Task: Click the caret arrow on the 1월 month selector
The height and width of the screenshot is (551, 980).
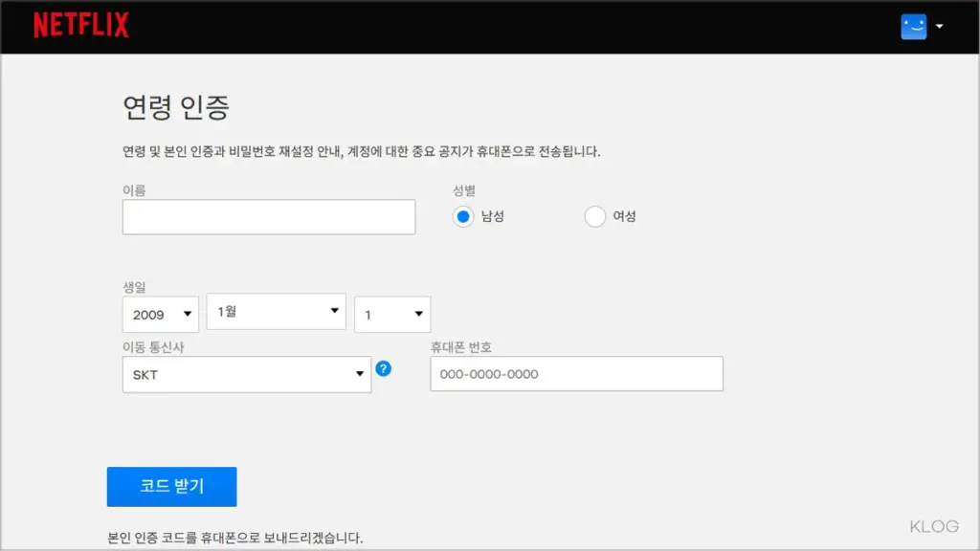Action: 335,310
